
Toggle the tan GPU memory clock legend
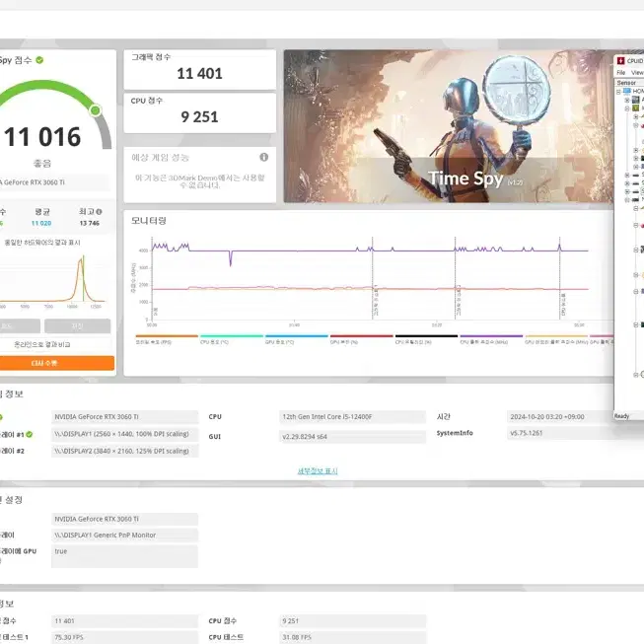click(x=556, y=339)
